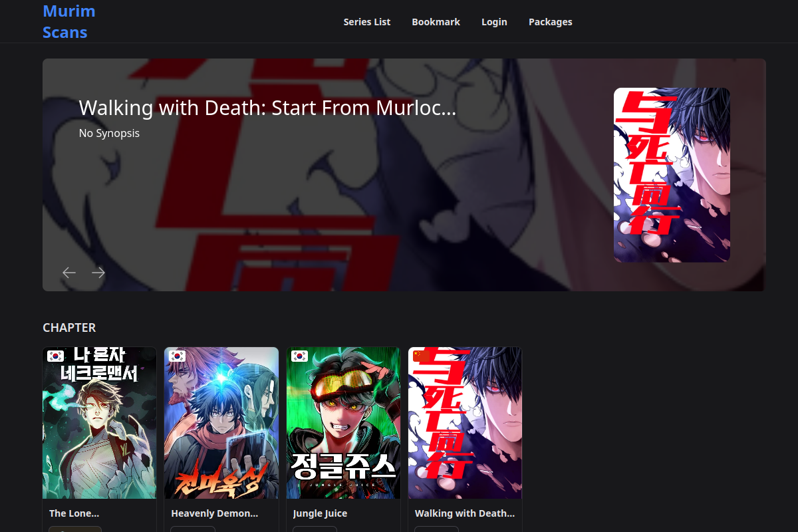
Task: Open 'Walking with Death...' card title link
Action: (465, 513)
